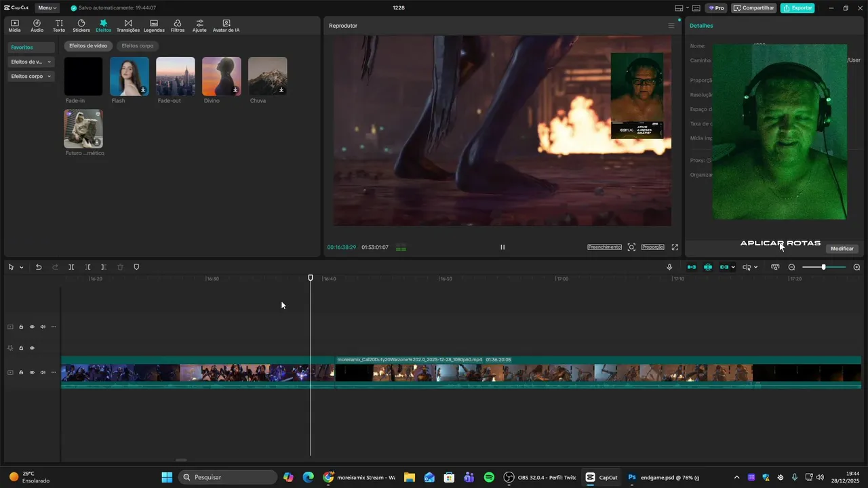Open the Stickers panel
The width and height of the screenshot is (868, 488).
[x=81, y=26]
